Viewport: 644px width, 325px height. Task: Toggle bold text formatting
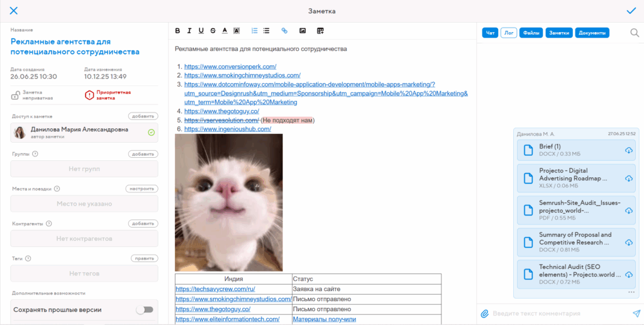(x=178, y=30)
